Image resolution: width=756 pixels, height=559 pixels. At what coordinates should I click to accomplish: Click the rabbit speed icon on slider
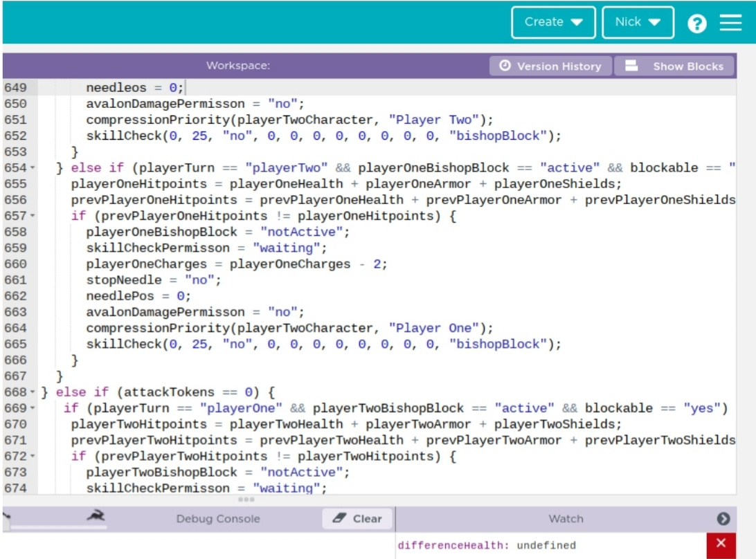point(96,515)
